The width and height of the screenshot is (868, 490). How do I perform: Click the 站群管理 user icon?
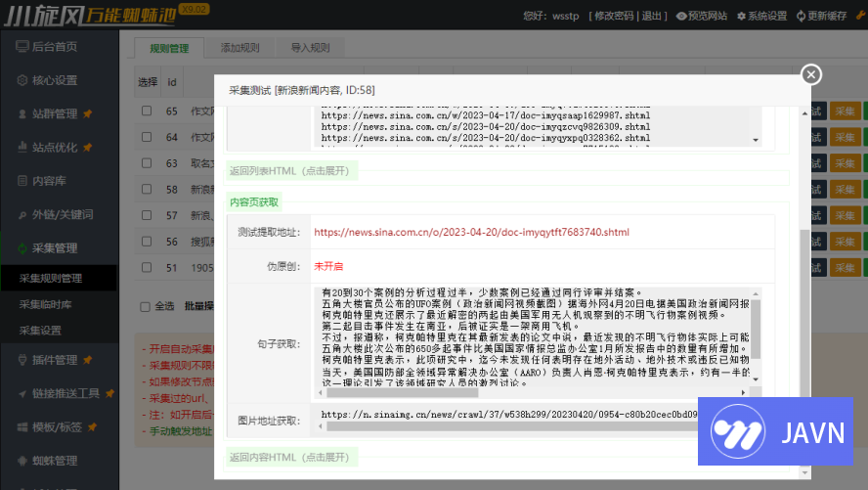coord(22,114)
